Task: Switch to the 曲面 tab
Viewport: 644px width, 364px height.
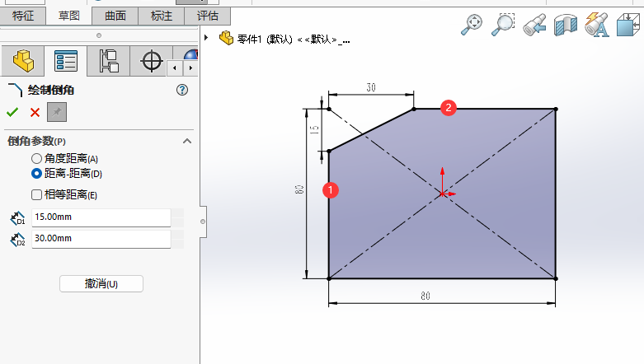Action: [115, 16]
